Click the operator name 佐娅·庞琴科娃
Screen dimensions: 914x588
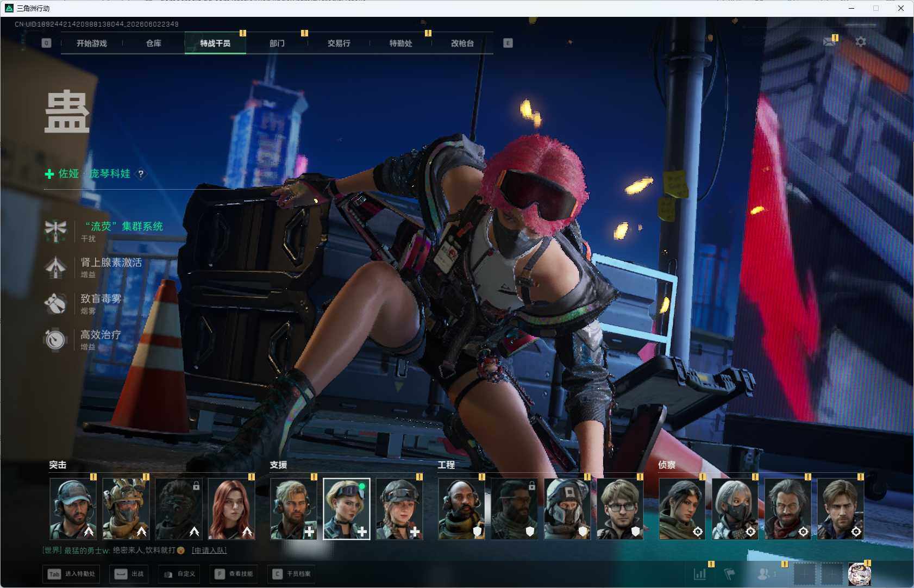[x=95, y=174]
